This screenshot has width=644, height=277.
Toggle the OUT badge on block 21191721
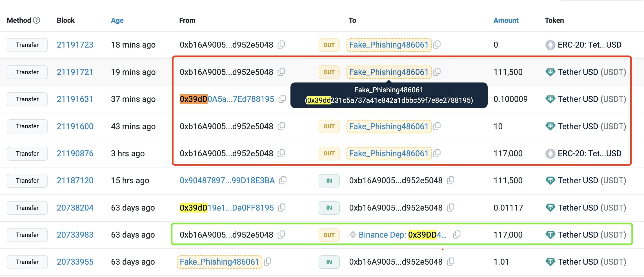(328, 72)
